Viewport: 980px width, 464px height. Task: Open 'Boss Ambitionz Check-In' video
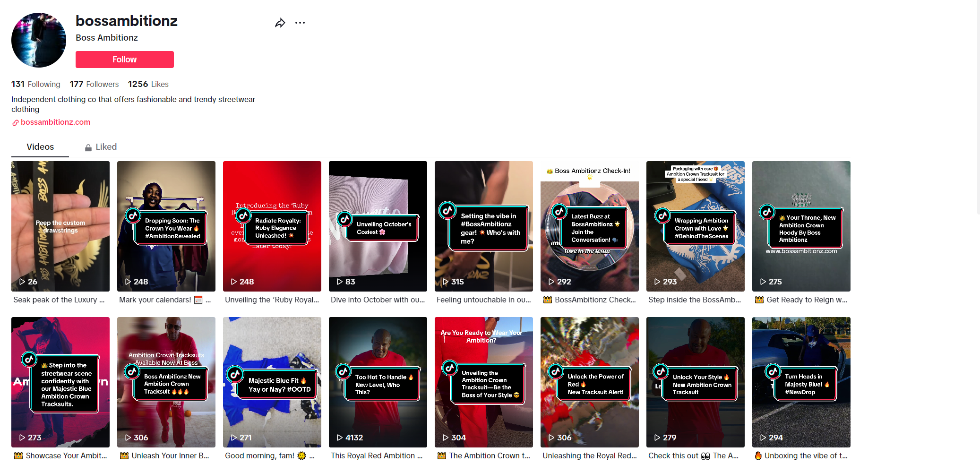(x=590, y=226)
